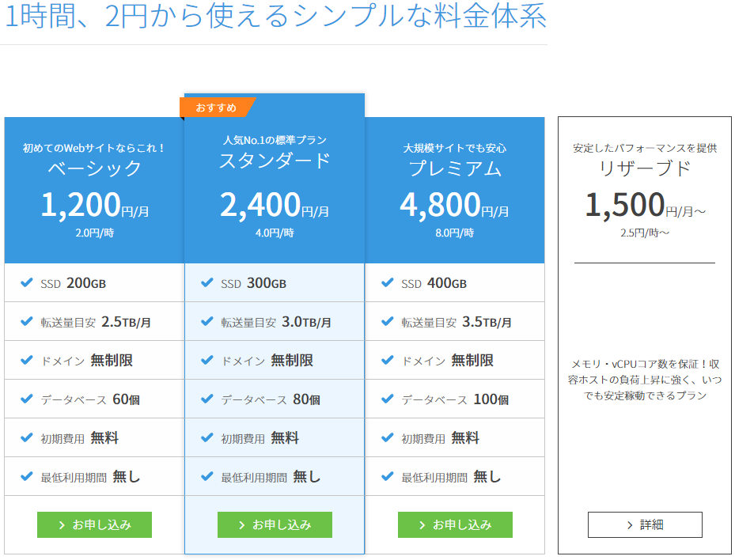Viewport: 735px width, 560px height.
Task: Select the ベーシック plan title
Action: click(94, 168)
